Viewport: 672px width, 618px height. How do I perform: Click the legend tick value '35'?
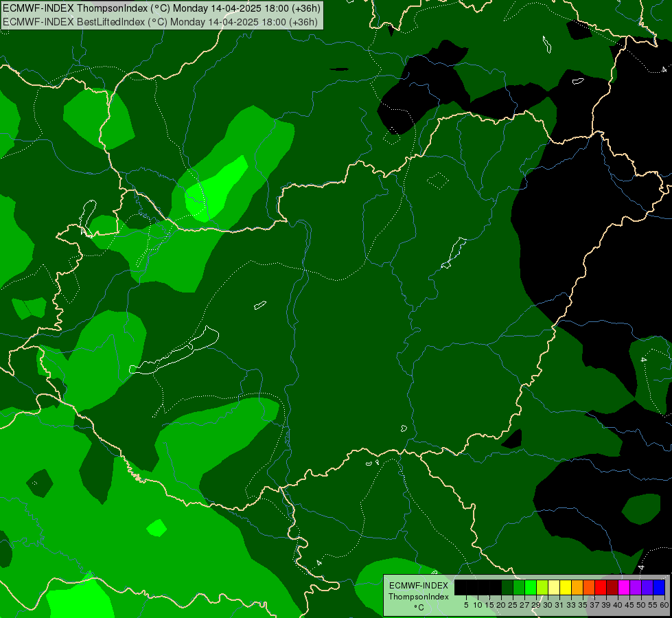tap(583, 605)
